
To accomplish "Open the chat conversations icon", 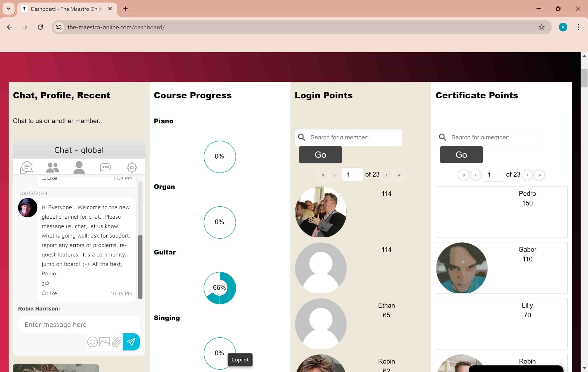I will [x=26, y=167].
